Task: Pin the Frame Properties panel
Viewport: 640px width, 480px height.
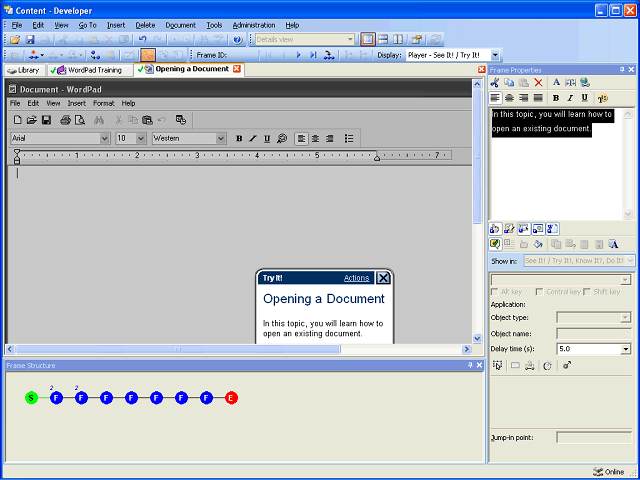Action: (622, 70)
